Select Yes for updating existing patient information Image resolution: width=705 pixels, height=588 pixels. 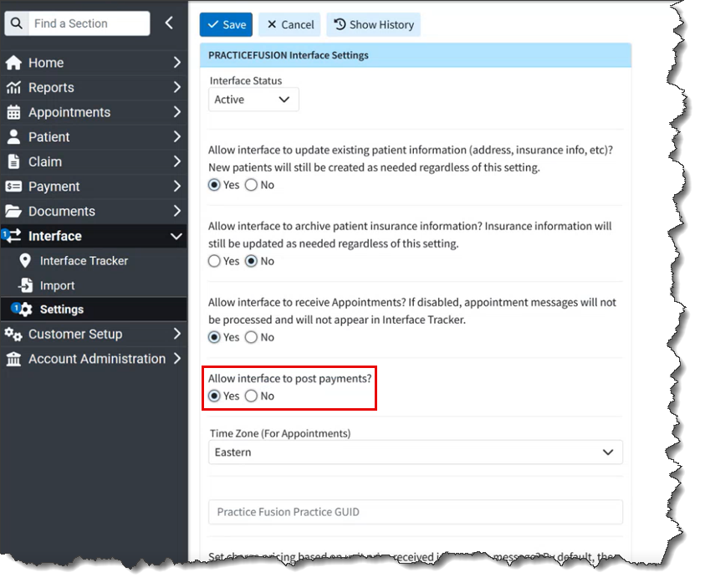214,185
